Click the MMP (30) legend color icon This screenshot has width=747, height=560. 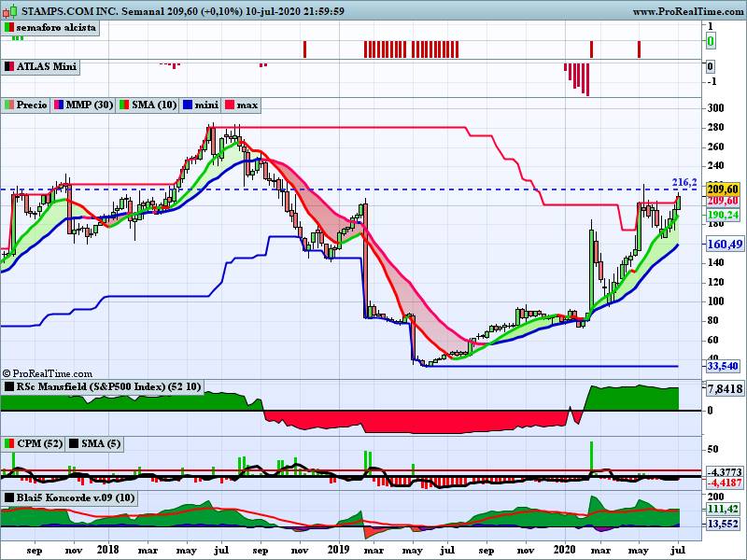click(58, 105)
